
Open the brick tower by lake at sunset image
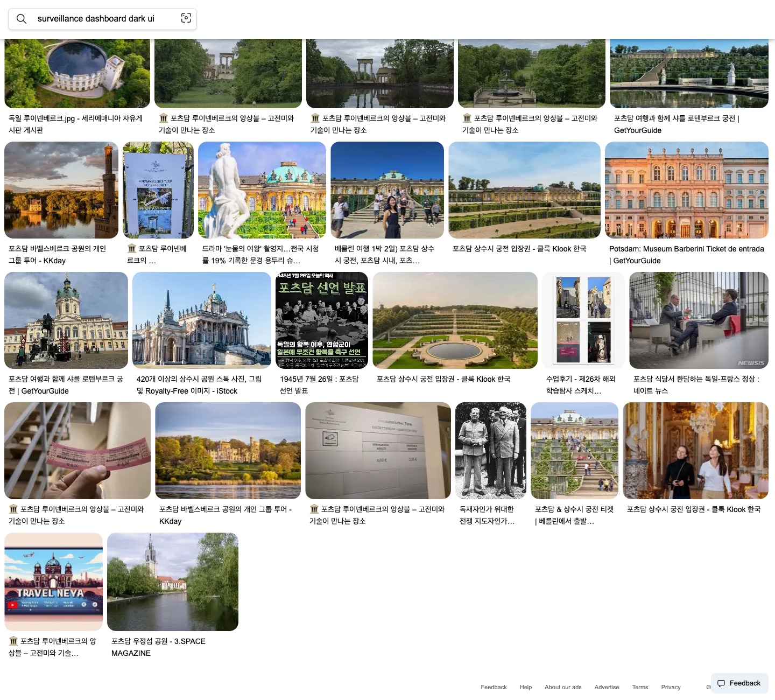61,190
